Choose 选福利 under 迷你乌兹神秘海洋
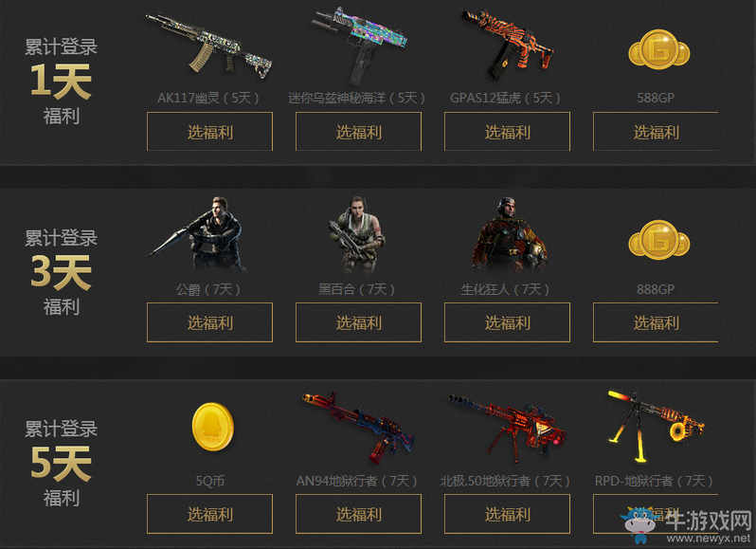This screenshot has height=549, width=756. (x=358, y=132)
